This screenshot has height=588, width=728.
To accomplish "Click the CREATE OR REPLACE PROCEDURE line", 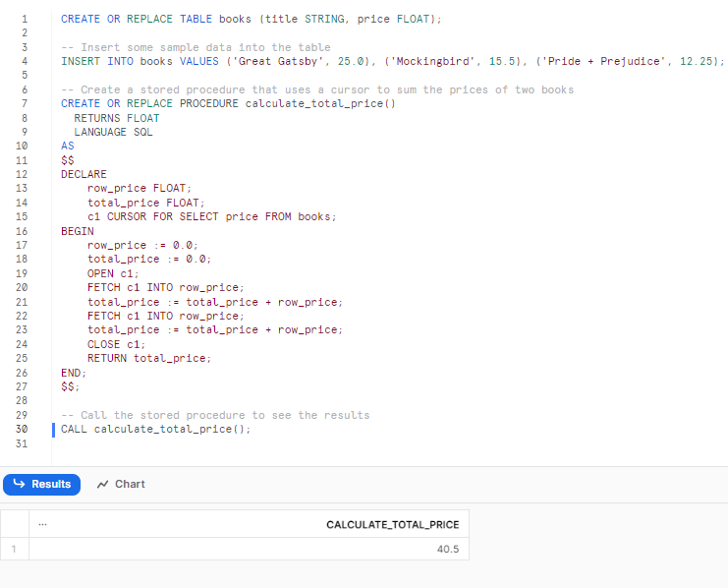I will pos(228,103).
